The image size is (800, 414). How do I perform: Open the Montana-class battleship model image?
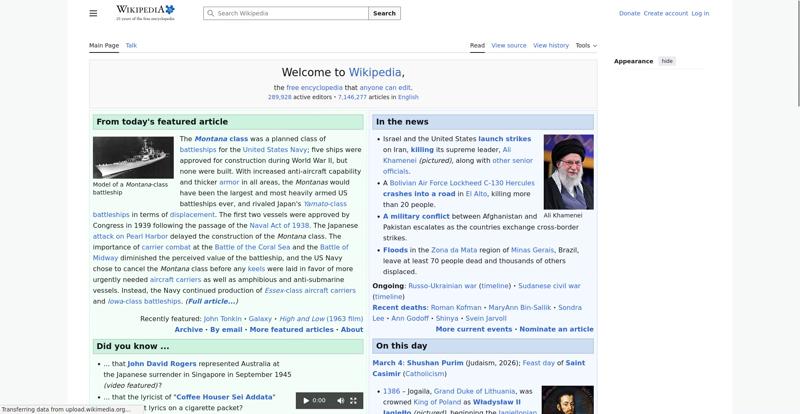[x=133, y=157]
